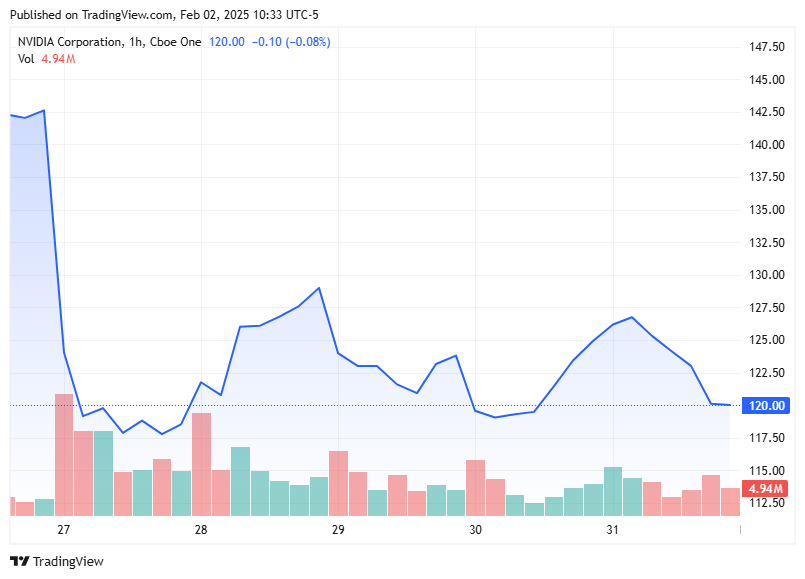This screenshot has height=579, width=805.
Task: Click the change value −0.10 (−0.08%)
Action: pos(291,42)
